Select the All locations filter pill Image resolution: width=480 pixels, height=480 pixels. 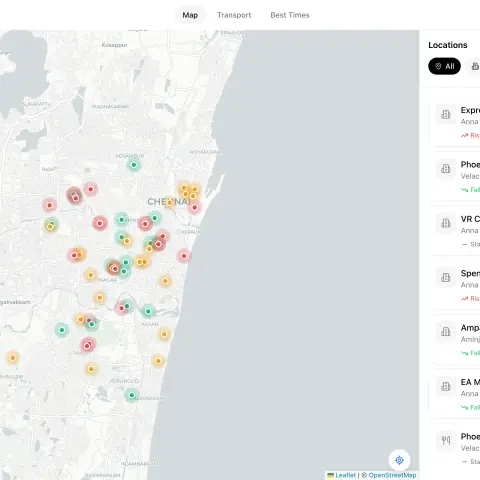pos(444,66)
